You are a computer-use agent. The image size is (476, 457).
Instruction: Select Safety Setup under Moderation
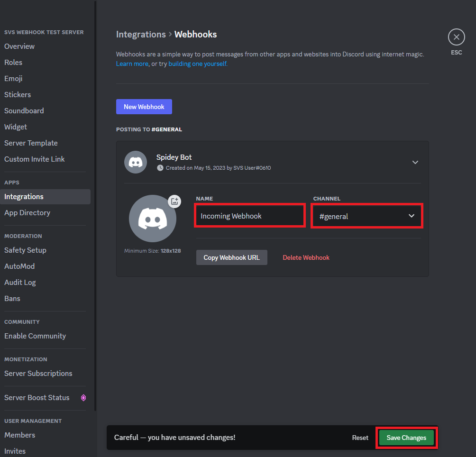pos(25,250)
